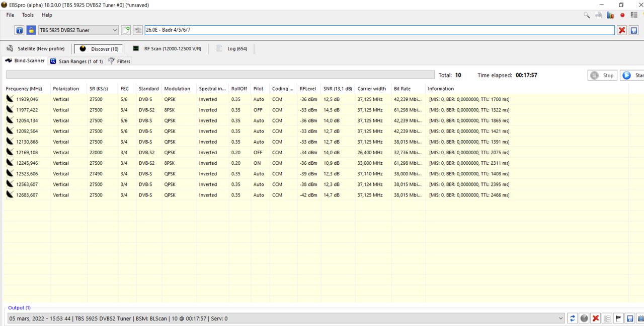Open the Tools menu
This screenshot has height=326, width=644.
click(28, 15)
